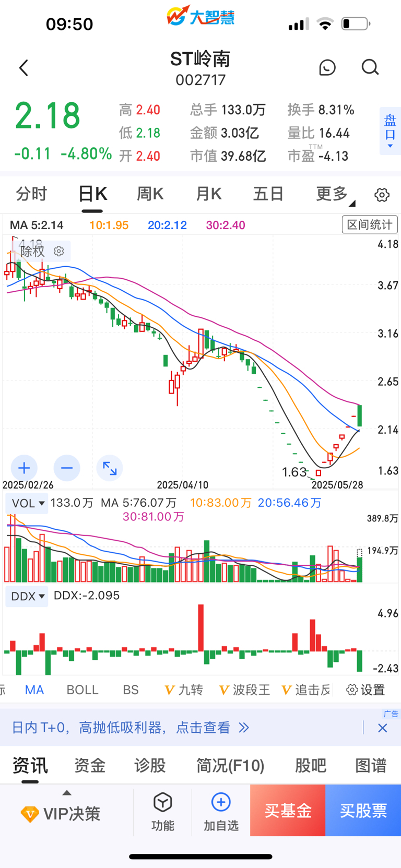Viewport: 401px width, 868px height.
Task: Tap the 2.18 current price
Action: 48,116
